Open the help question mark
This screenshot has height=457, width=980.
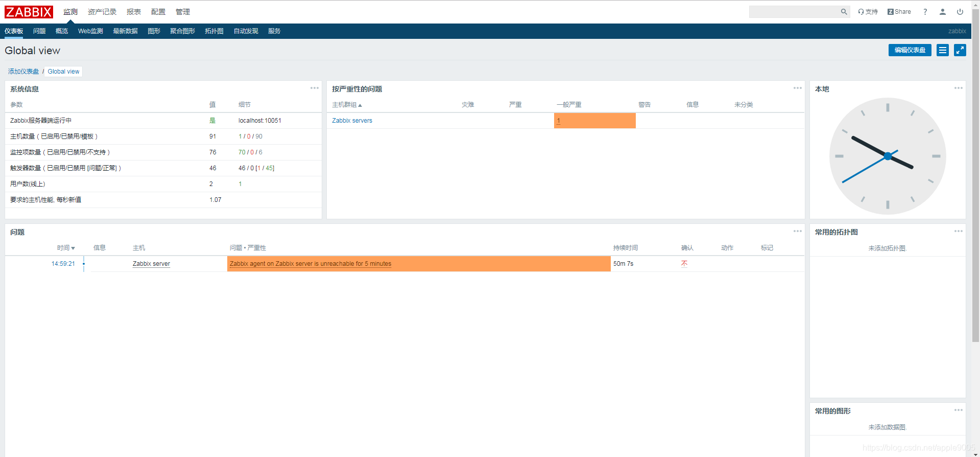pos(925,12)
